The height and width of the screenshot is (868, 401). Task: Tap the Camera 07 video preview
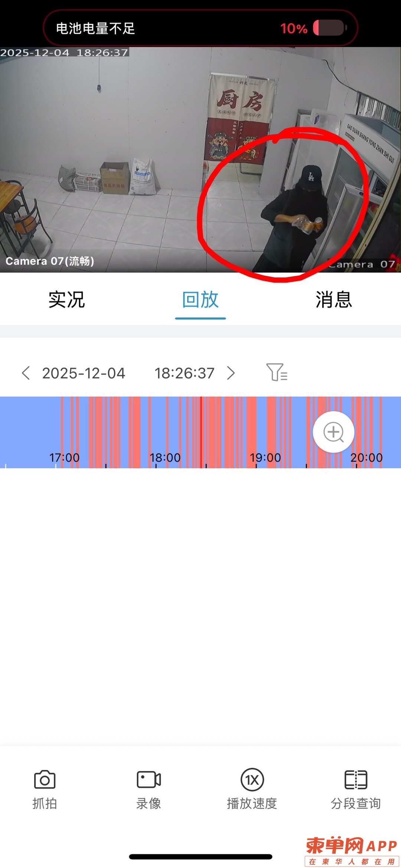click(x=200, y=160)
